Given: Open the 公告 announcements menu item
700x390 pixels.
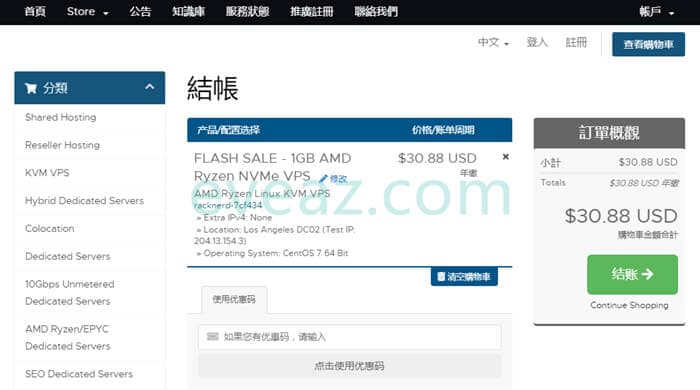Looking at the screenshot, I should [x=140, y=12].
